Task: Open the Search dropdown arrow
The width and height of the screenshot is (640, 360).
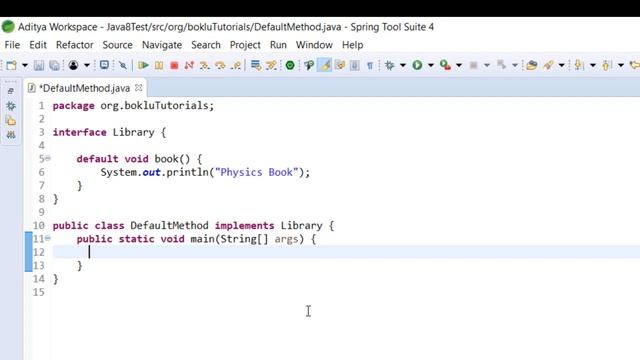Action: tap(562, 65)
